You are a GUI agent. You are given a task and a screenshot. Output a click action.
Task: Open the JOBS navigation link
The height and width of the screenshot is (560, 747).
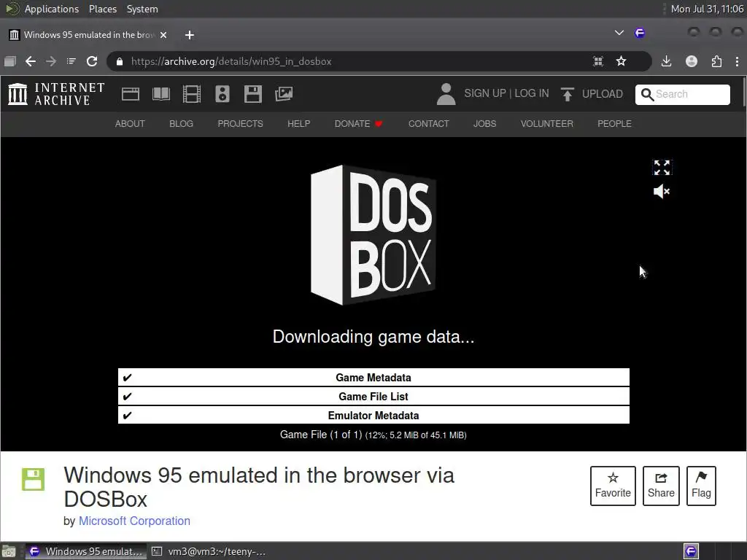point(484,124)
